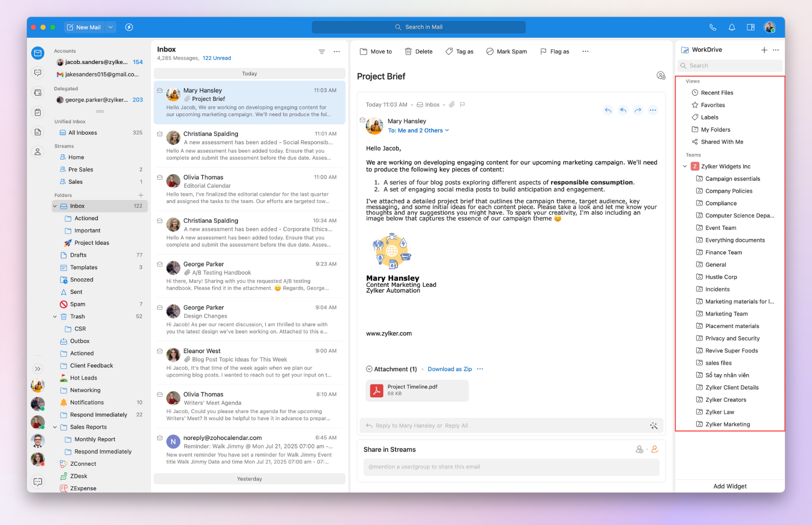Screen dimensions: 812x525
Task: Open the Calendar icon in left rail
Action: tap(38, 93)
